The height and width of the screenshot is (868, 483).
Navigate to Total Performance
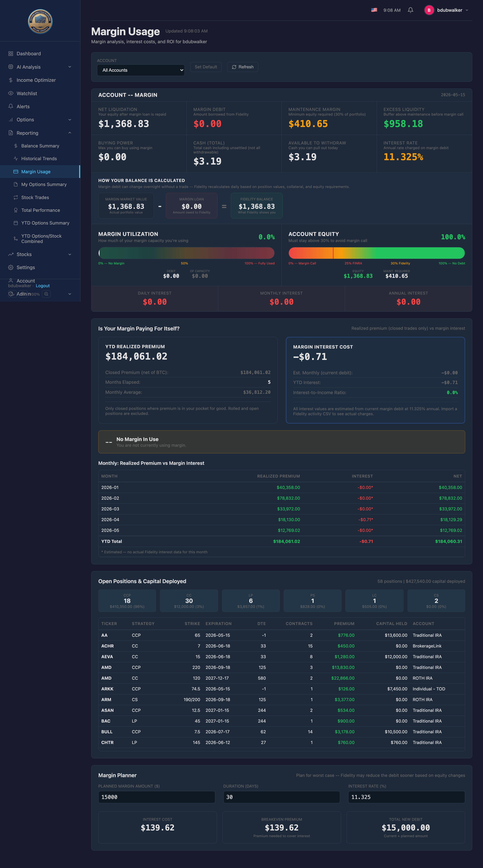coord(40,210)
